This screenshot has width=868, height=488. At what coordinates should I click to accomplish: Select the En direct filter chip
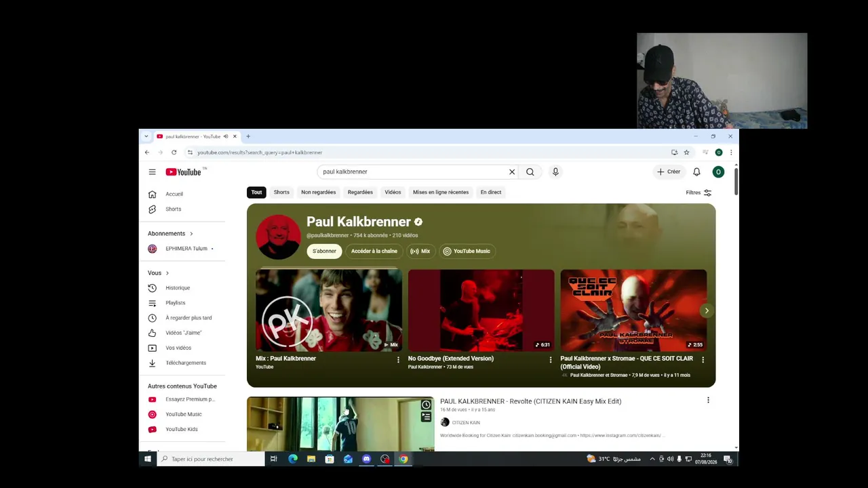click(491, 192)
